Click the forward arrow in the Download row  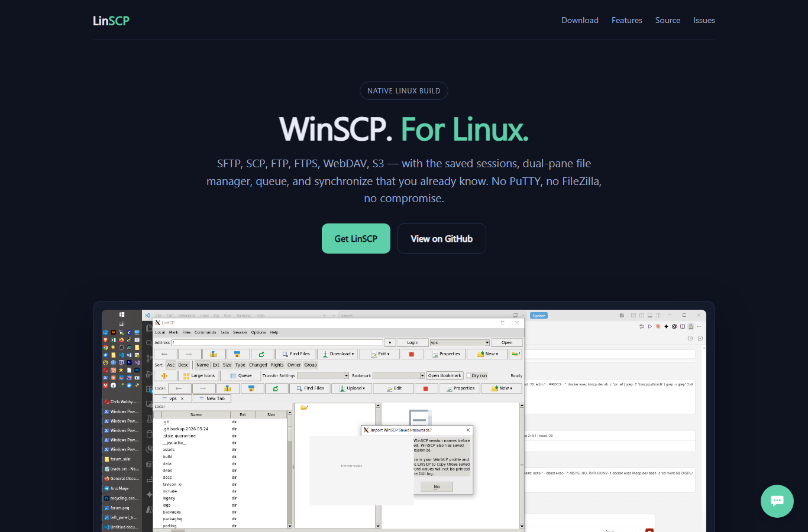[x=189, y=354]
